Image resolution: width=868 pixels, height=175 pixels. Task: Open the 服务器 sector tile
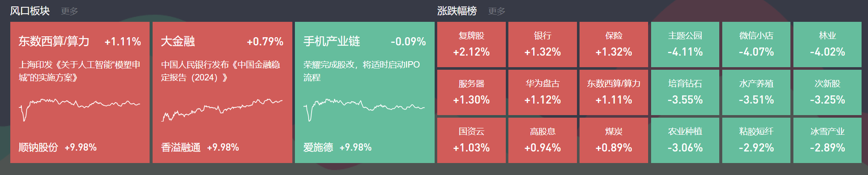click(x=471, y=92)
